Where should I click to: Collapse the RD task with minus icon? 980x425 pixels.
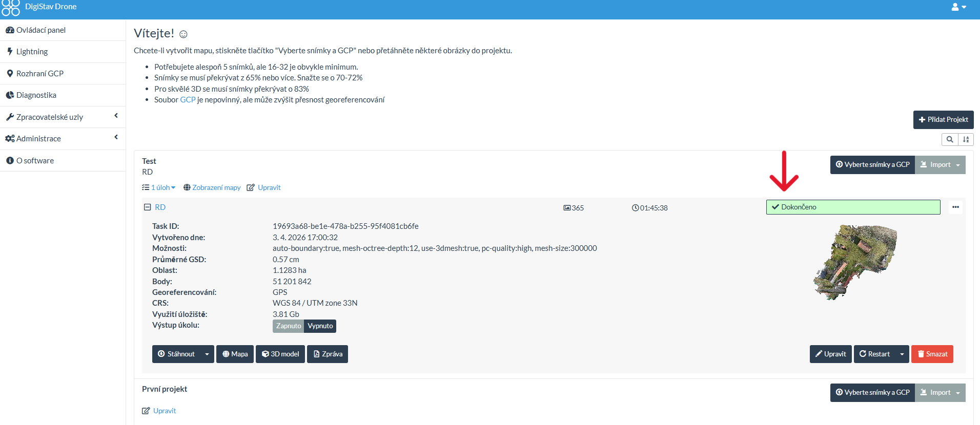[x=147, y=207]
